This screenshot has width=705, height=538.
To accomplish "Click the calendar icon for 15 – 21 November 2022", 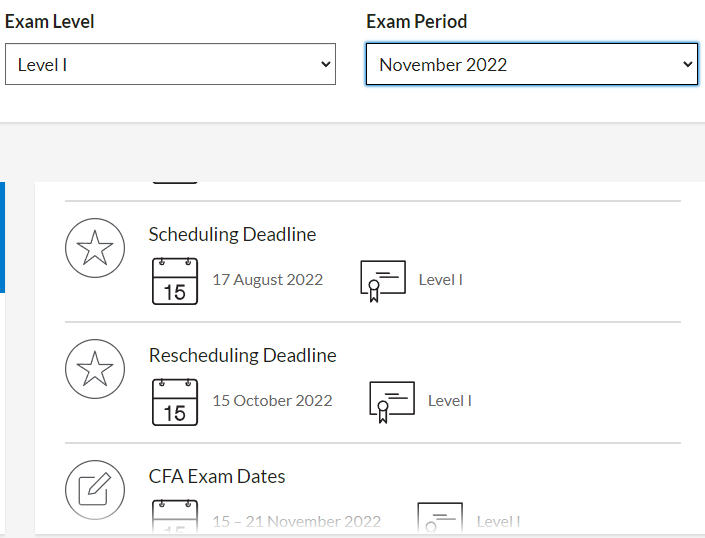I will coord(175,517).
